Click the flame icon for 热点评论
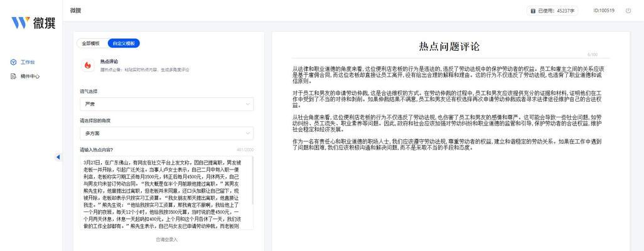This screenshot has width=644, height=251. click(x=88, y=65)
